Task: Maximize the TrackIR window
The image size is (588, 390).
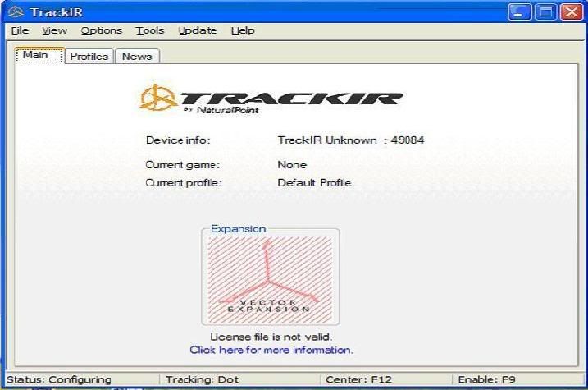Action: coord(545,12)
